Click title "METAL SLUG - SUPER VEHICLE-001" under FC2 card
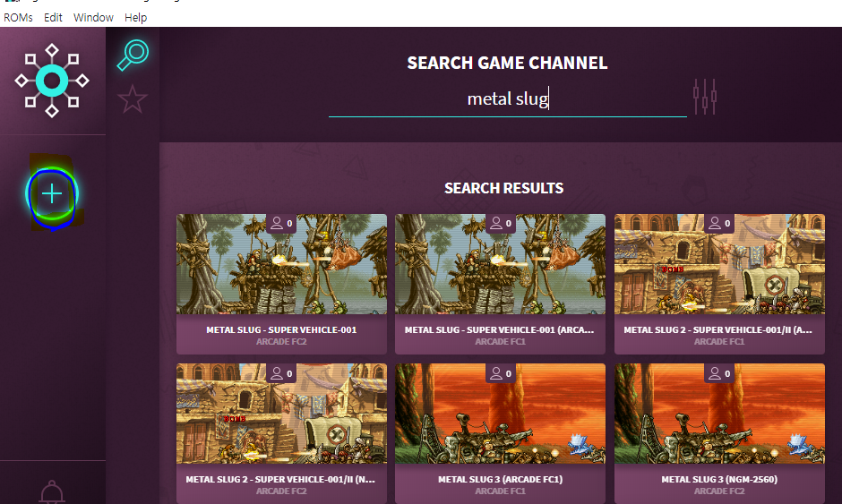 click(281, 330)
